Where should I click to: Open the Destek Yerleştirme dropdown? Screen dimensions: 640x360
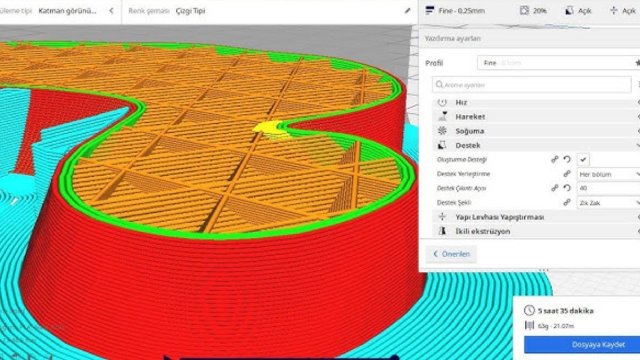[609, 174]
